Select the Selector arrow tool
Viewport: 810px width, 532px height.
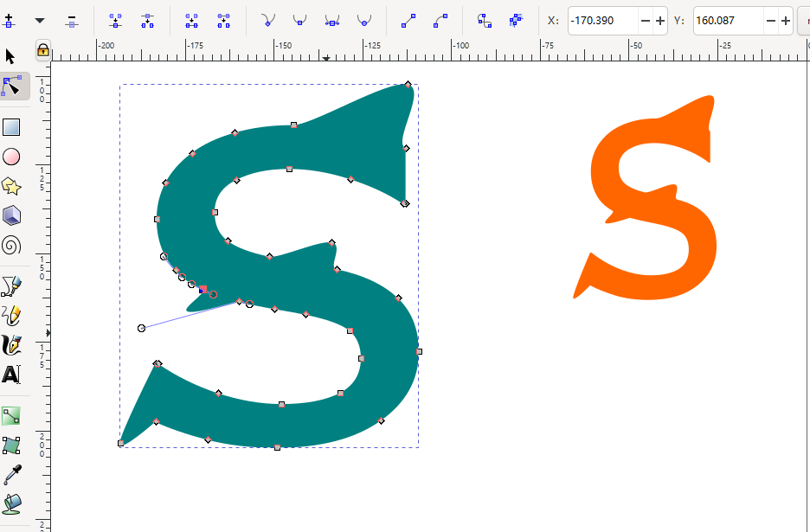(10, 55)
